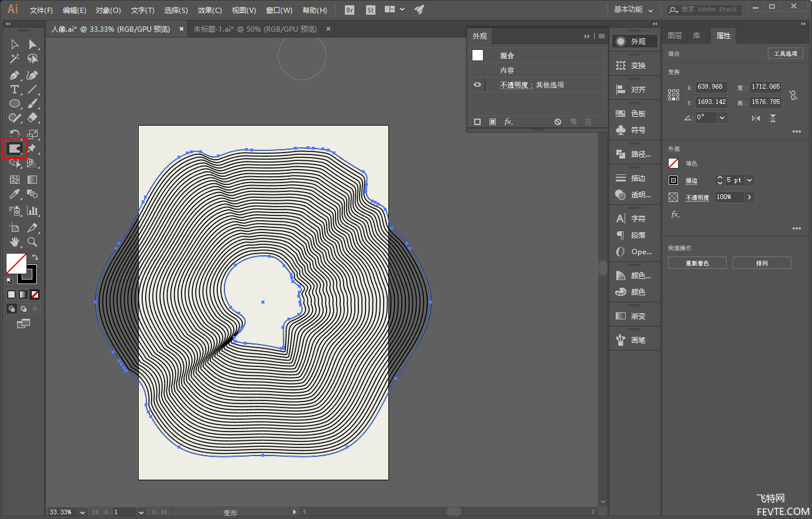Viewport: 812px width, 519px height.
Task: Select the Magic Wand tool
Action: [15, 59]
